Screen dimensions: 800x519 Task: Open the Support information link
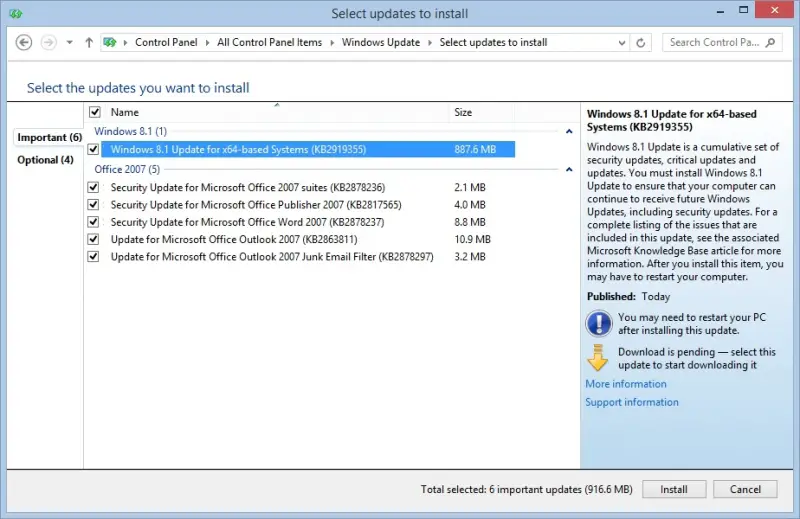coord(632,402)
